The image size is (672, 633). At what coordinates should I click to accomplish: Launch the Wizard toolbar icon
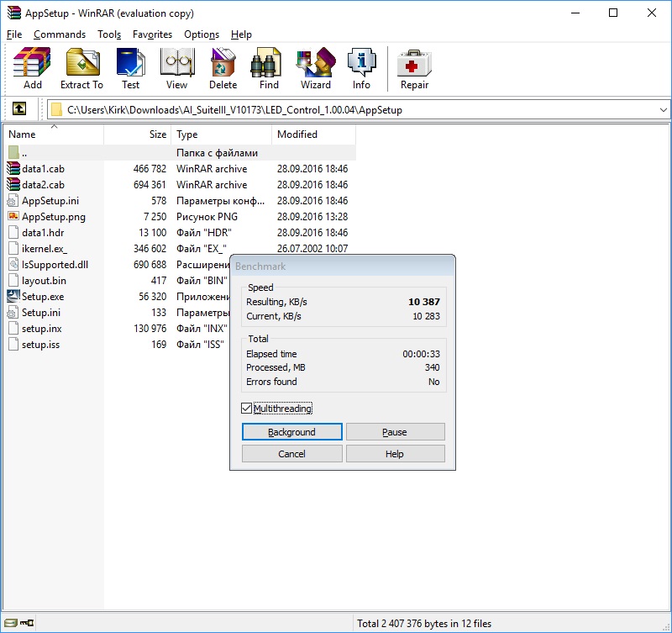(316, 62)
